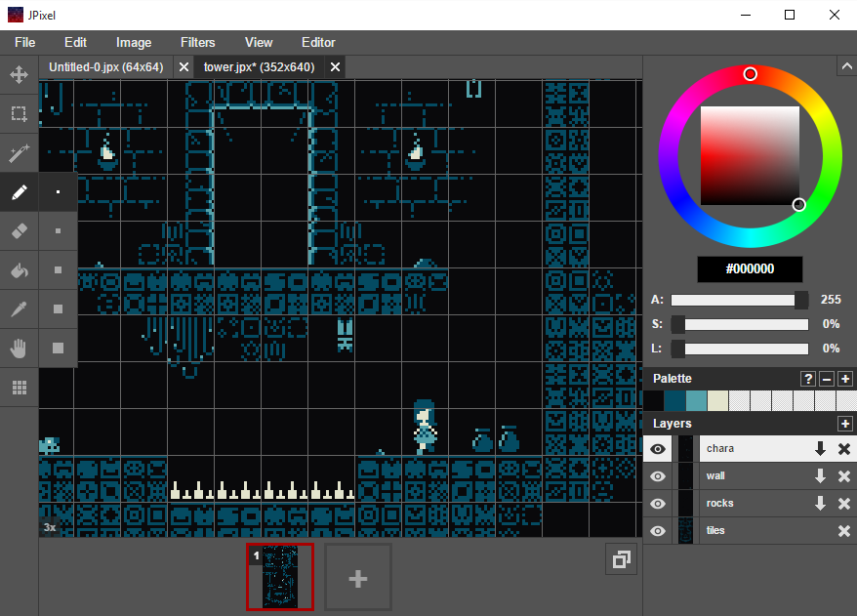Screen dimensions: 857x616
Task: Open the Image menu
Action: pos(134,42)
